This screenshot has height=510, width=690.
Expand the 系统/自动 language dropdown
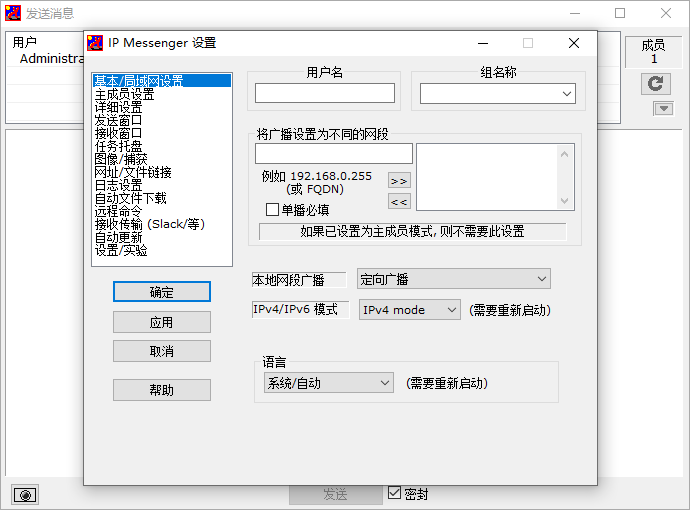click(x=329, y=383)
